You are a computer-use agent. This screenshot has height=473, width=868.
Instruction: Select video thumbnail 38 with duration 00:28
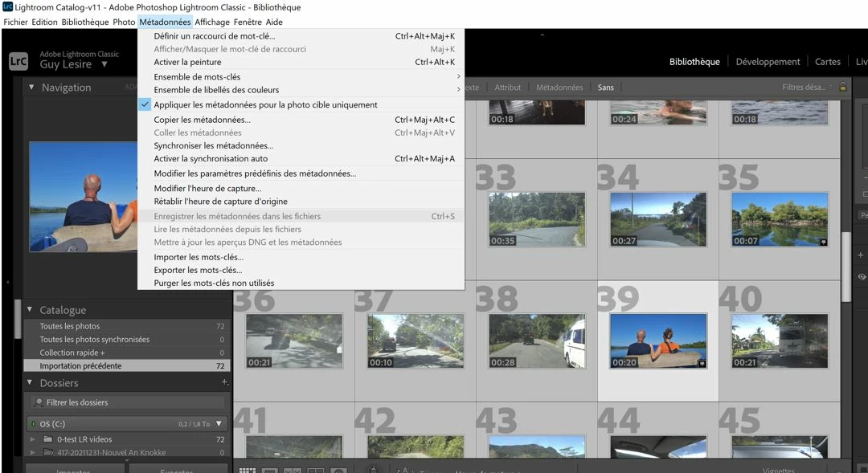point(537,341)
